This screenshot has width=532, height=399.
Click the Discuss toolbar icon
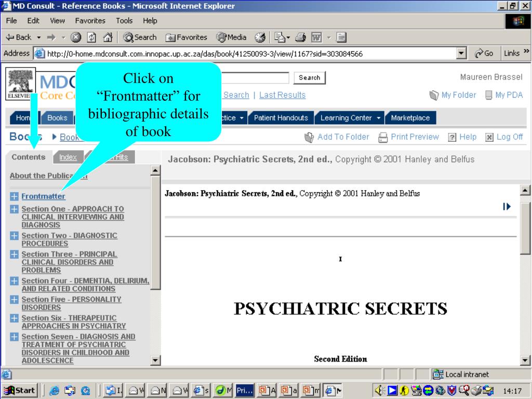coord(341,37)
